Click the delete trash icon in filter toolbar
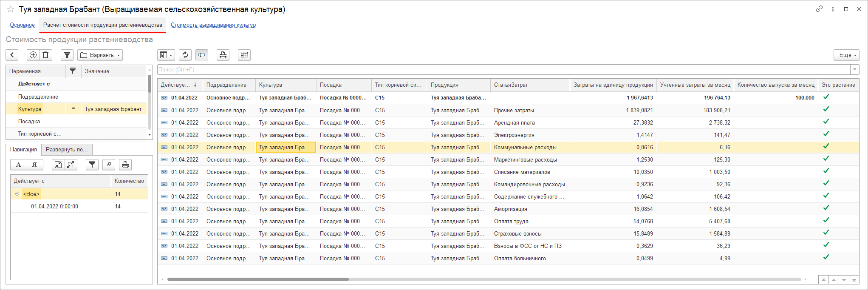 point(45,55)
